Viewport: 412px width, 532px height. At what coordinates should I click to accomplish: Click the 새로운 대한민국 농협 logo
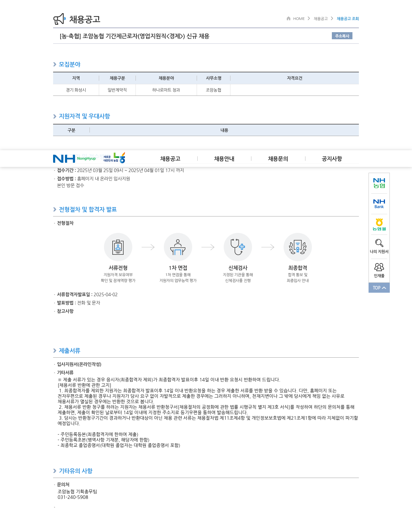pyautogui.click(x=114, y=158)
